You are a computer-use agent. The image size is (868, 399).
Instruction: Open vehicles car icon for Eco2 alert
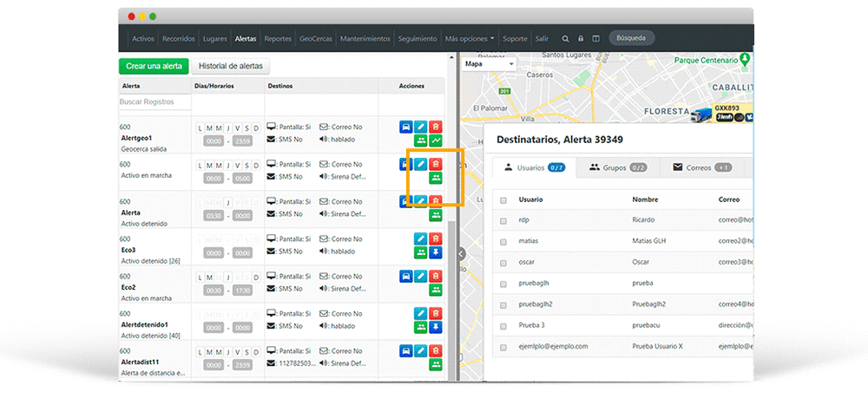(405, 276)
